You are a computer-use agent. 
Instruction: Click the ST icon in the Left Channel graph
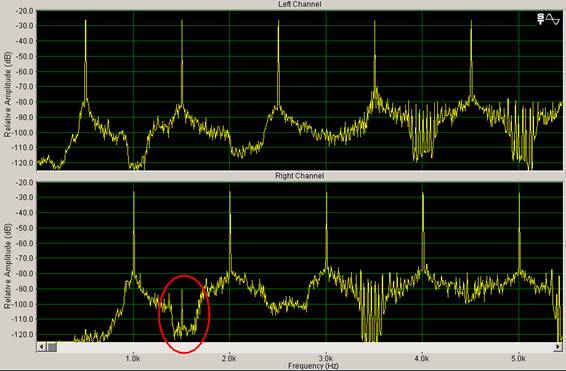pos(540,19)
